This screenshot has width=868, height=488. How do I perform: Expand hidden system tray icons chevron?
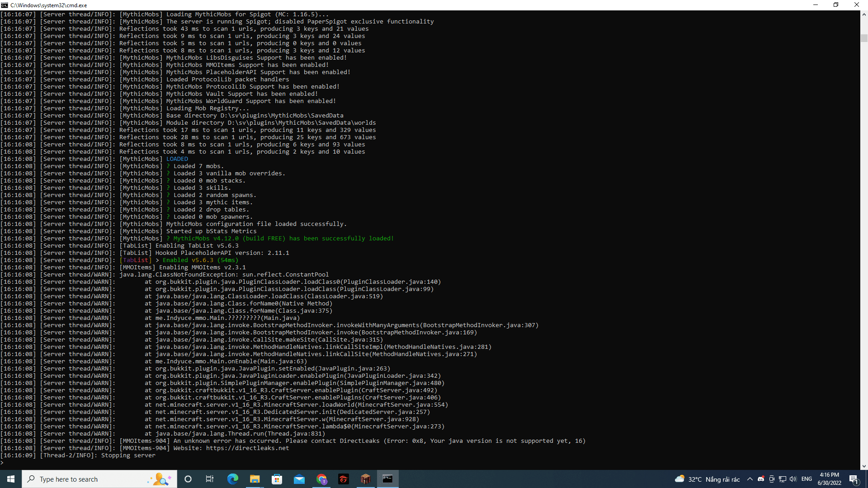tap(750, 479)
